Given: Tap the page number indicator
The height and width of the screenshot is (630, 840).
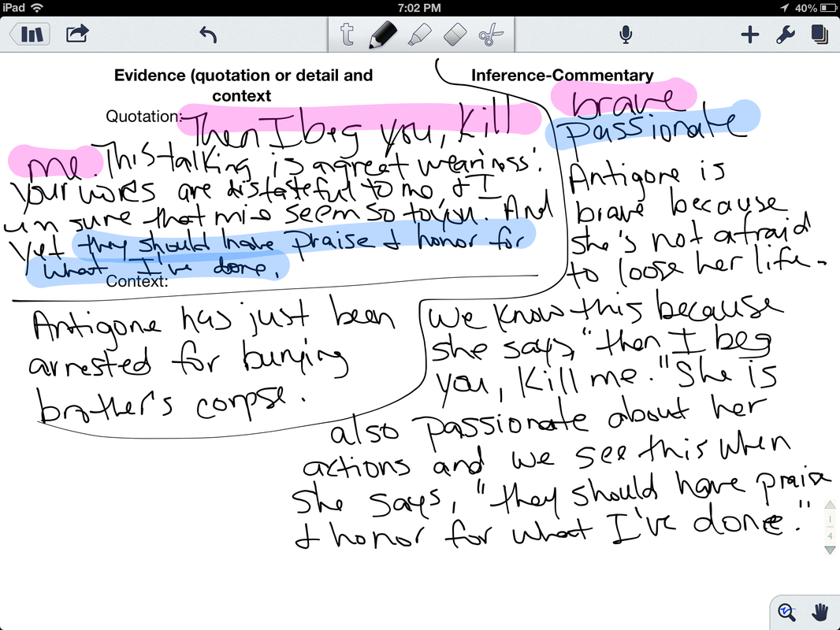Looking at the screenshot, I should 830,527.
